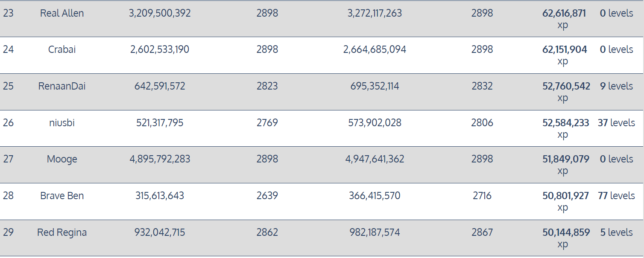Open the Crabai player name link
Screen dimensions: 644x258
click(62, 49)
